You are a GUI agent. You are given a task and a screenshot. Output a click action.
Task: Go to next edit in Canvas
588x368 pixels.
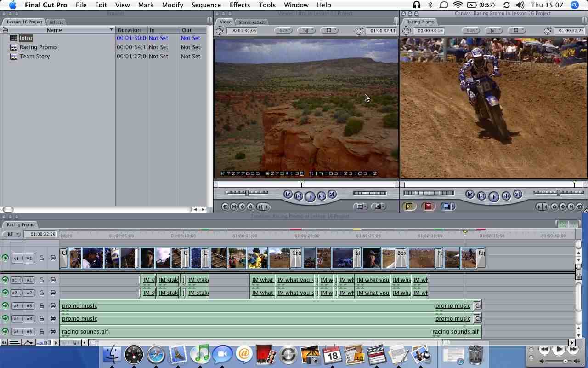point(518,195)
